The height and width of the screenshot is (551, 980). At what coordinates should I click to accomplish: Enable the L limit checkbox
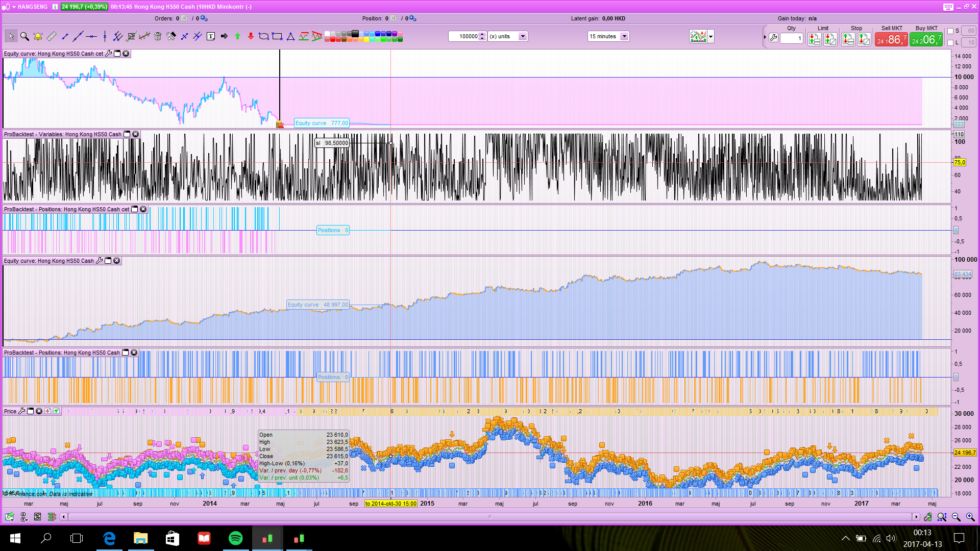point(950,43)
